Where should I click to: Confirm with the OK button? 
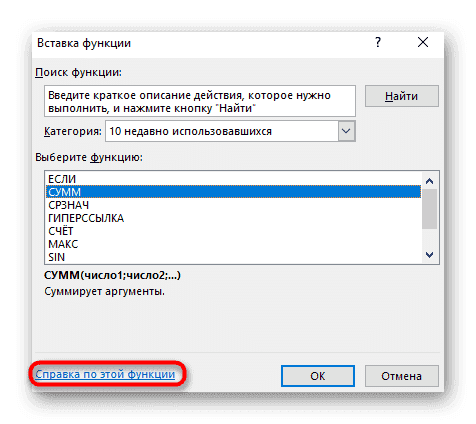[318, 376]
